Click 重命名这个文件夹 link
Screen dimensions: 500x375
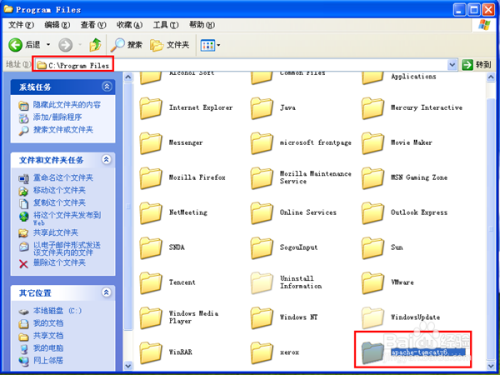pos(63,178)
